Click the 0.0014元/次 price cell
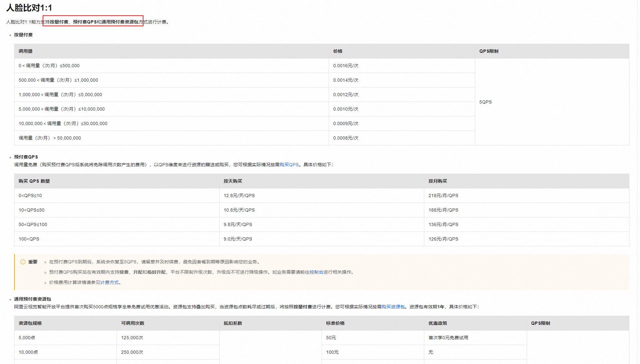This screenshot has height=364, width=640. click(402, 80)
